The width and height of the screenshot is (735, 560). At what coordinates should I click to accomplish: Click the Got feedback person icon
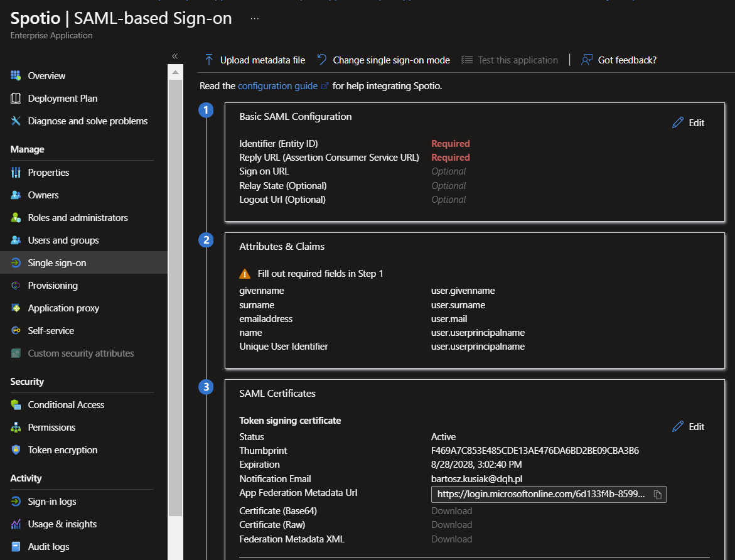pyautogui.click(x=586, y=60)
